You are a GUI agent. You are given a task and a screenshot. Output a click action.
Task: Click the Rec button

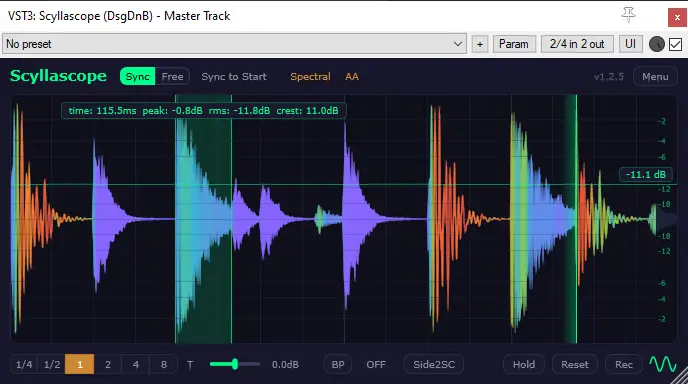[x=624, y=364]
